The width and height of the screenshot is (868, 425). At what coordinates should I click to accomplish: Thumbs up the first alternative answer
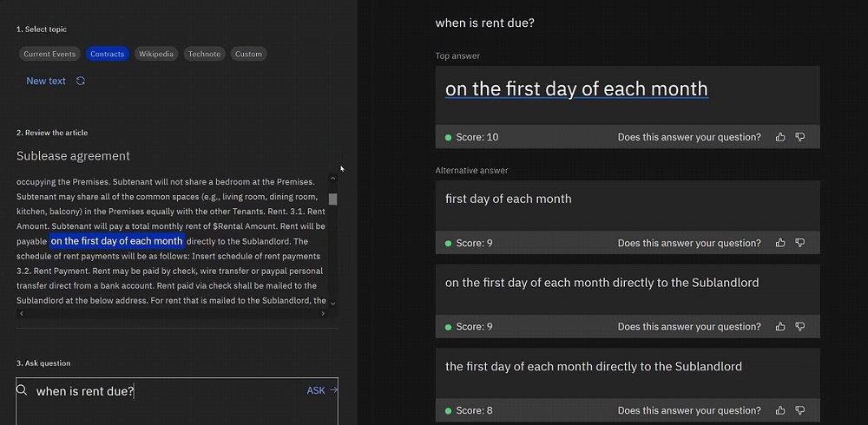780,243
